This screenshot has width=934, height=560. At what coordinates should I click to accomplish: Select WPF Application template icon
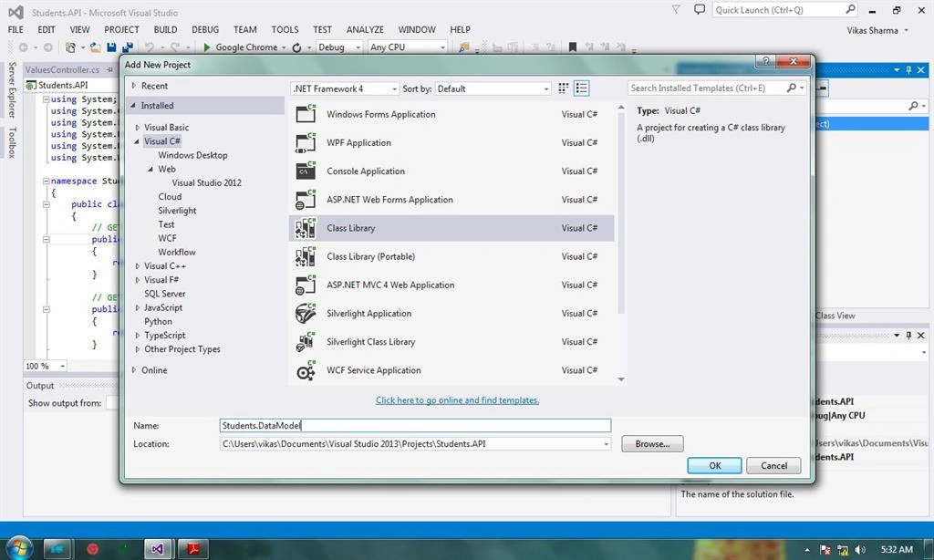point(306,142)
